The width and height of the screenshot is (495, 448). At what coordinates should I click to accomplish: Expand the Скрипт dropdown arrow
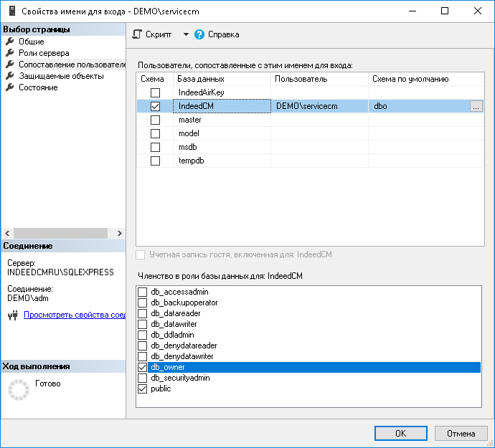tap(185, 34)
